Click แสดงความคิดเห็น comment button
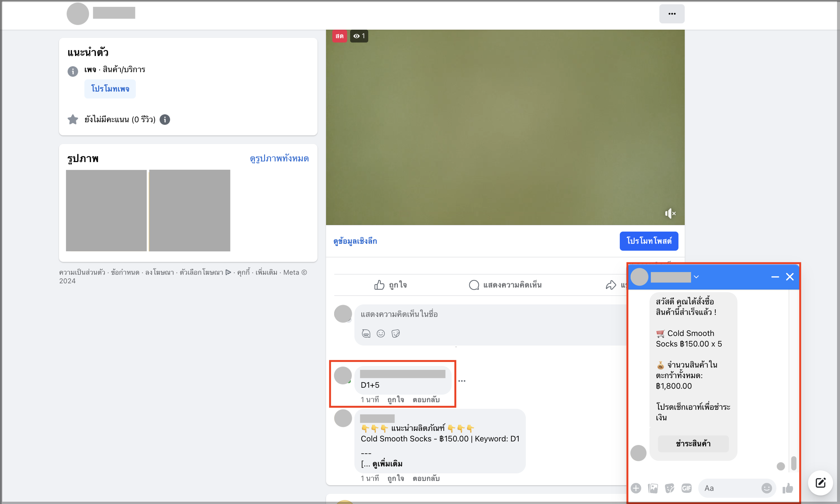840x504 pixels. click(x=505, y=285)
